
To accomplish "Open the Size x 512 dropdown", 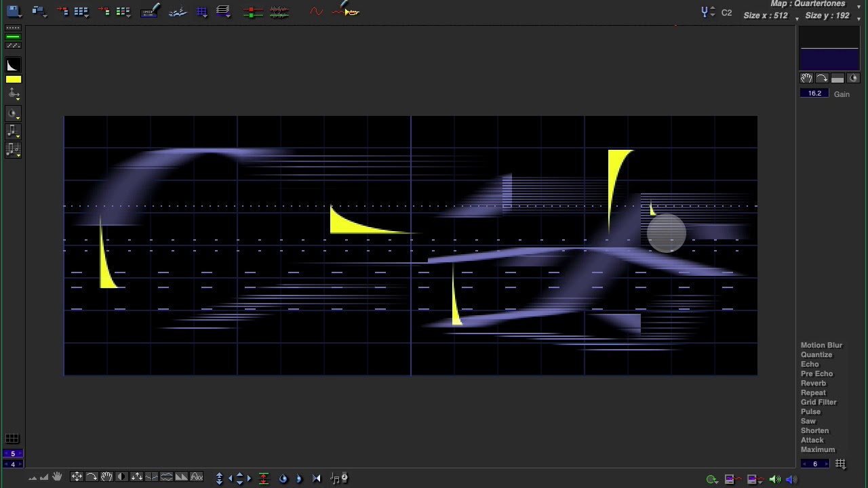I will (x=771, y=16).
